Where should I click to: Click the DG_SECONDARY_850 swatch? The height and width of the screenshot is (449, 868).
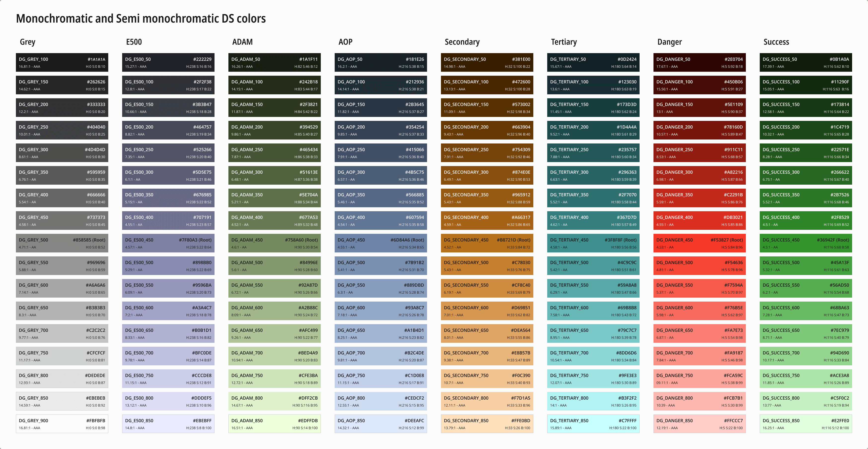tap(487, 424)
